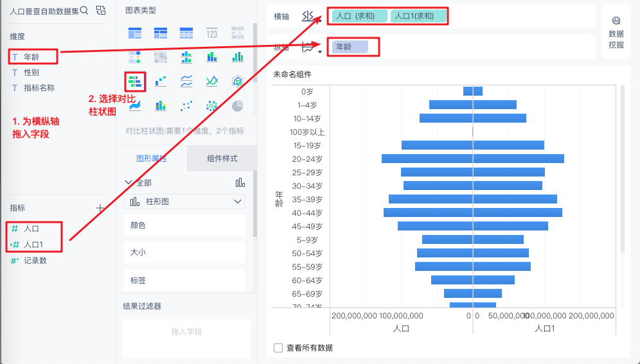Open the 数据挖掘 data mining panel
The image size is (640, 364).
[616, 33]
